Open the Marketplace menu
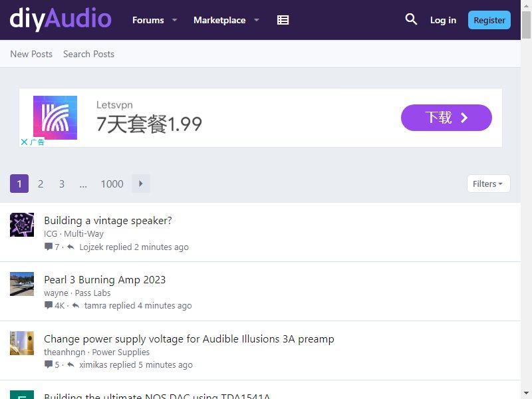The image size is (532, 399). pyautogui.click(x=219, y=20)
